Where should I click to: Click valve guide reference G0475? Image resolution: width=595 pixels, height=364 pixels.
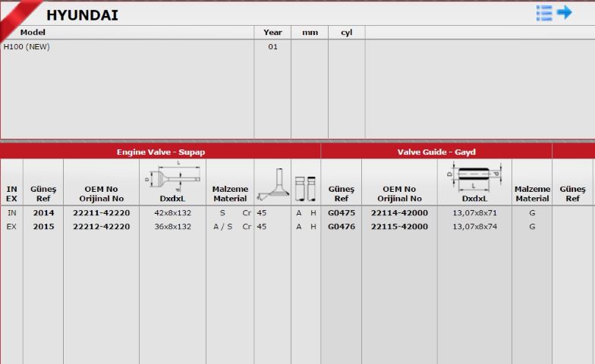pyautogui.click(x=342, y=212)
